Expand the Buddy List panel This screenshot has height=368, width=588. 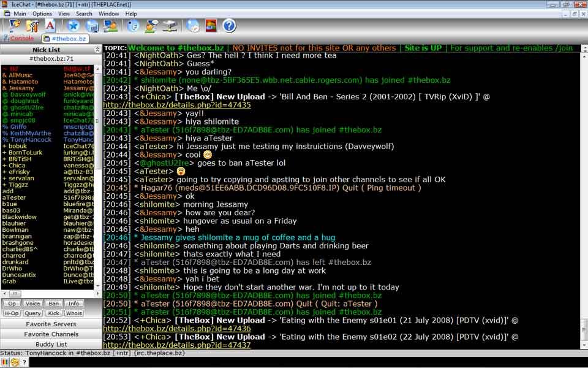coord(52,343)
